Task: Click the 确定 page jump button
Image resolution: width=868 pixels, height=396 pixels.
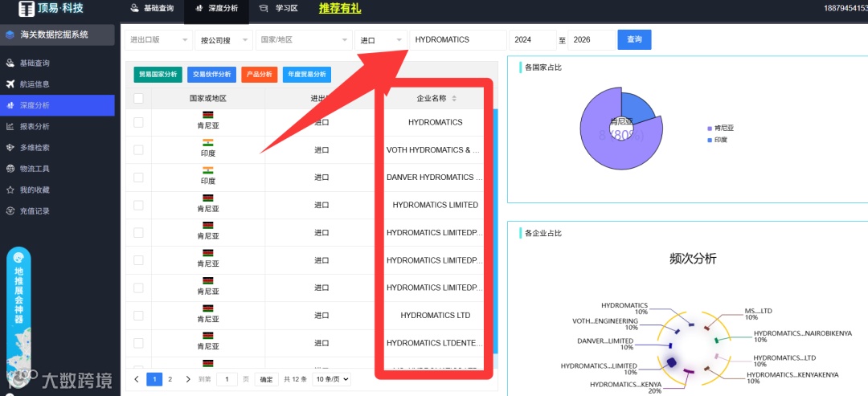Action: pyautogui.click(x=266, y=379)
